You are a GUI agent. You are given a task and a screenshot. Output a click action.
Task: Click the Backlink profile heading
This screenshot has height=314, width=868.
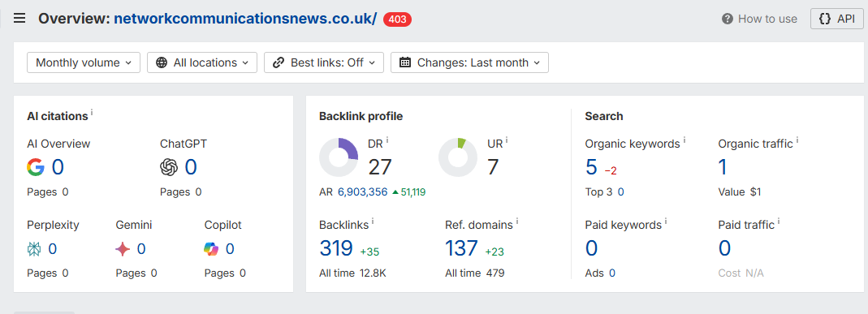[x=361, y=116]
